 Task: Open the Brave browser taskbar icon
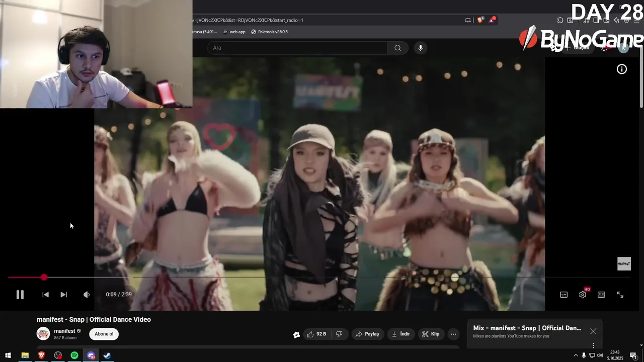click(41, 355)
